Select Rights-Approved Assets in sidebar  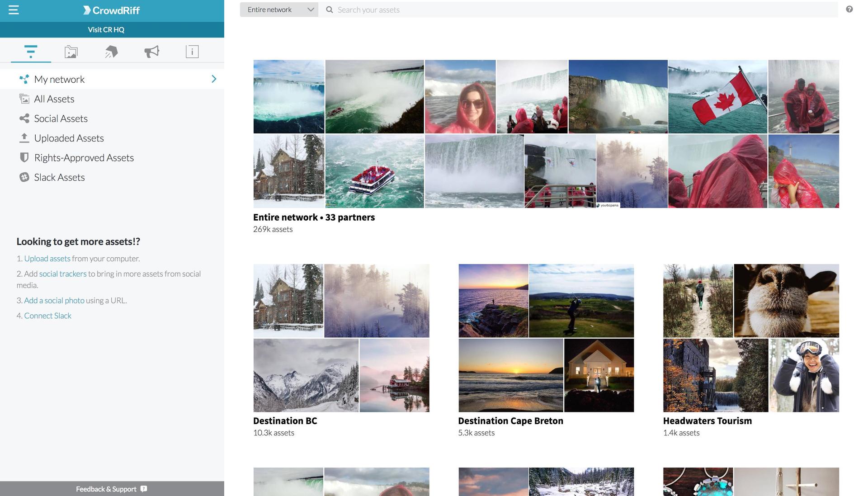point(112,158)
